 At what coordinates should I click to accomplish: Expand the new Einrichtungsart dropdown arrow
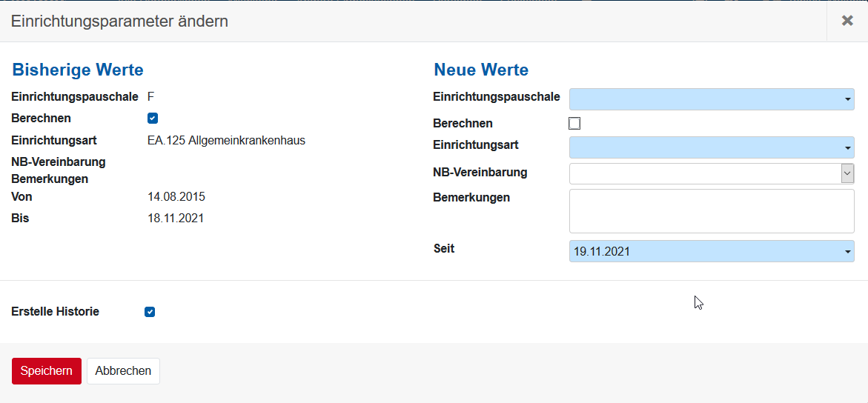pyautogui.click(x=847, y=147)
